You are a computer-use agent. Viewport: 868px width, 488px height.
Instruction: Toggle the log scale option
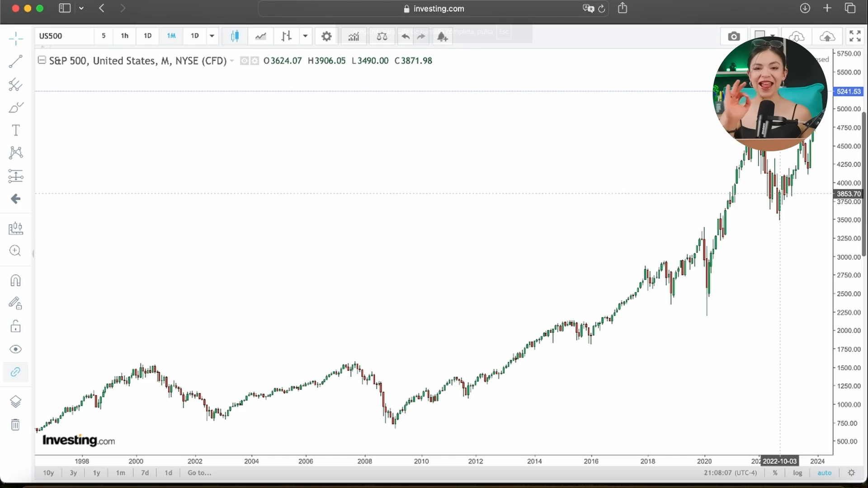coord(797,473)
